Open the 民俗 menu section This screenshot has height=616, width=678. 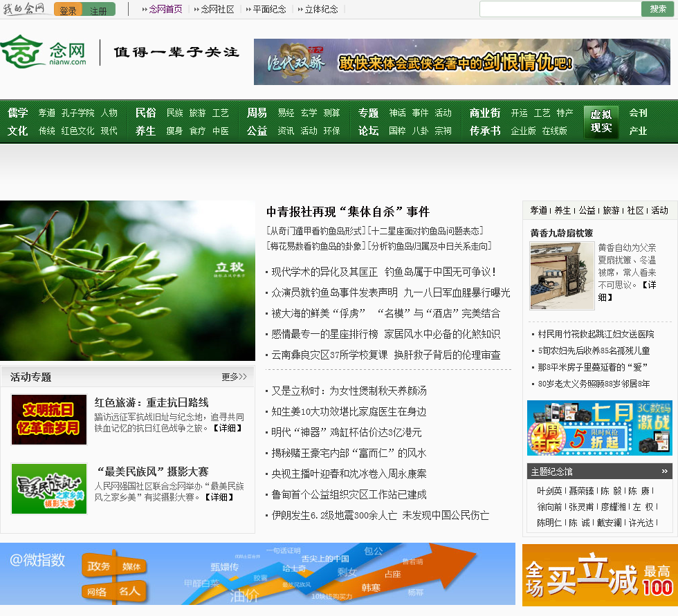click(x=146, y=113)
